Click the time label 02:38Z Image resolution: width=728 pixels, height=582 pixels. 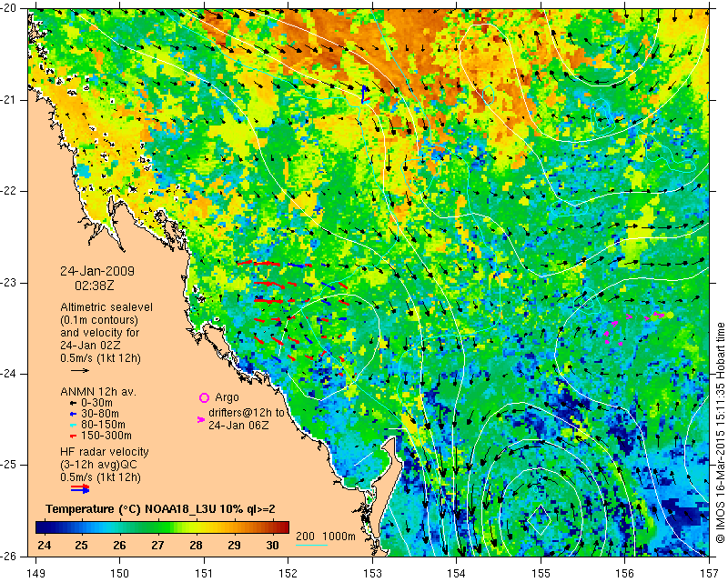coord(95,286)
